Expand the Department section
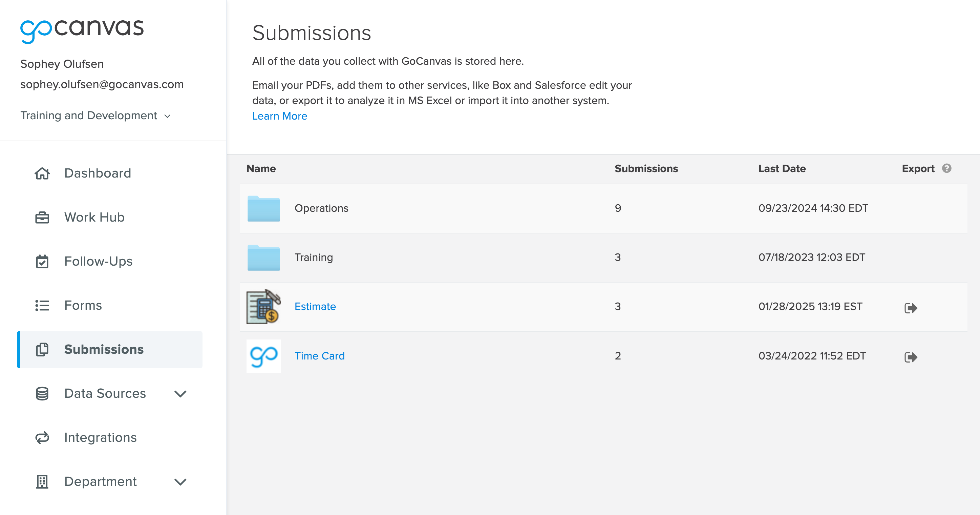The width and height of the screenshot is (980, 515). [x=180, y=481]
